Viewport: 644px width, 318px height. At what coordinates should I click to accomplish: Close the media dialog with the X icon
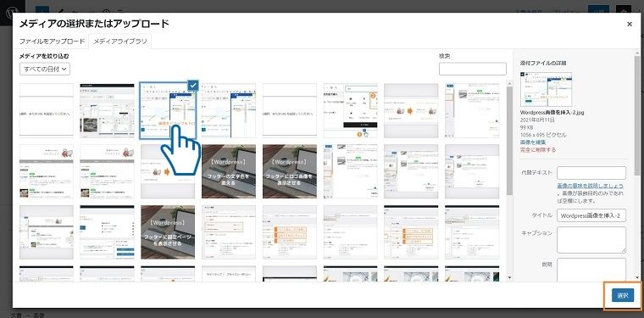click(630, 25)
